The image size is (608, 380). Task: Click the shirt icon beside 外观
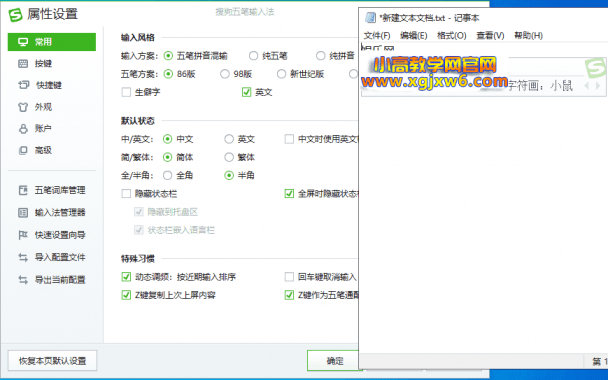[23, 107]
